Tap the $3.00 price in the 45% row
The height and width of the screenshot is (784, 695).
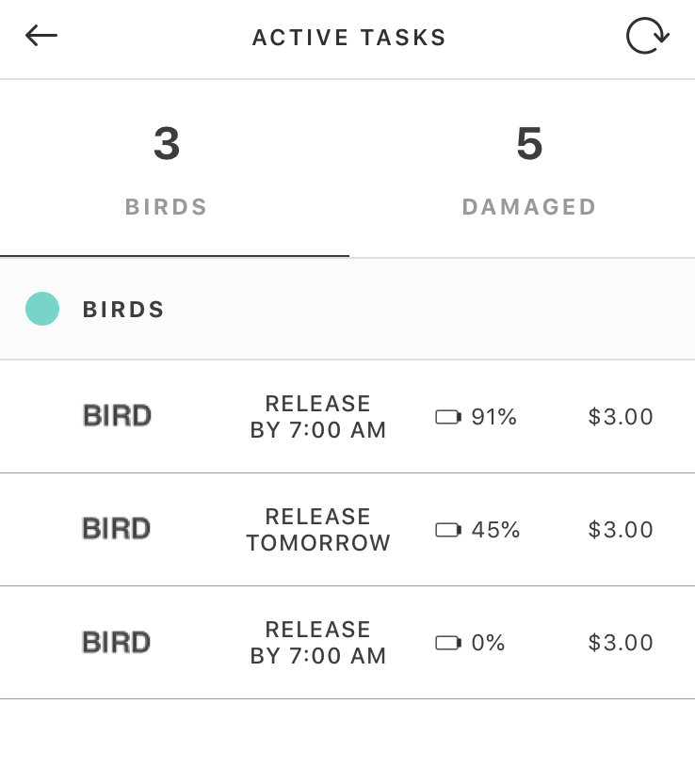(x=621, y=530)
